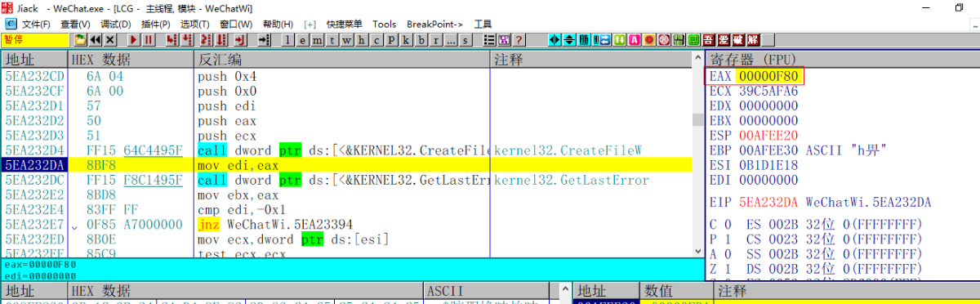Open References window with 'r' button

pos(436,39)
